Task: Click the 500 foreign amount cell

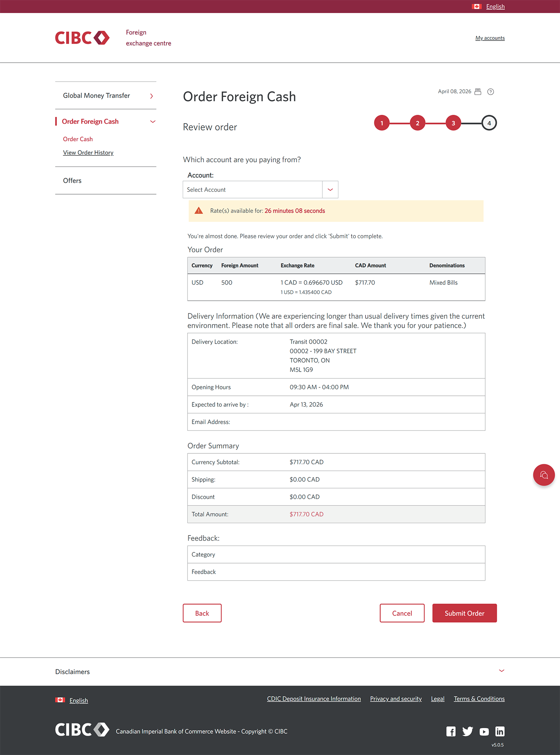Action: coord(227,283)
